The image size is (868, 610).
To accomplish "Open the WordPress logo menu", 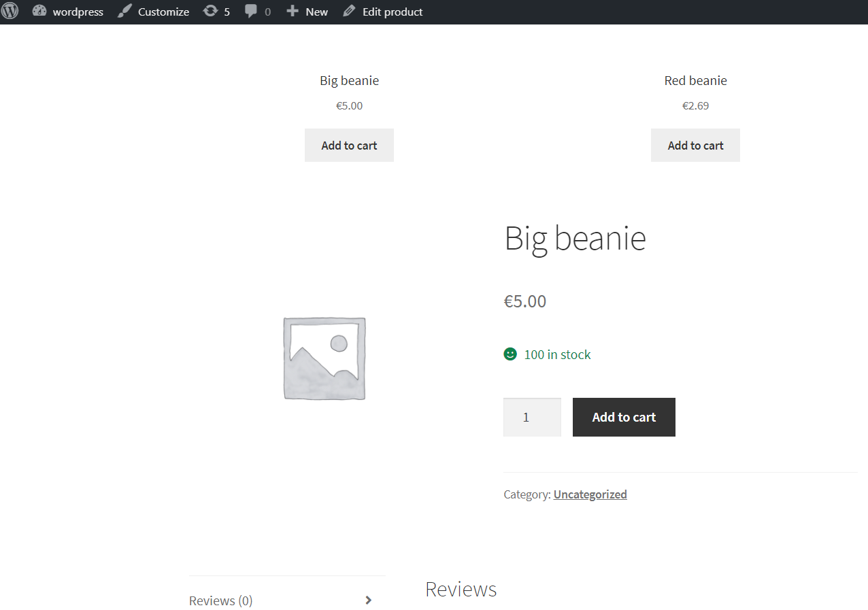I will click(10, 12).
